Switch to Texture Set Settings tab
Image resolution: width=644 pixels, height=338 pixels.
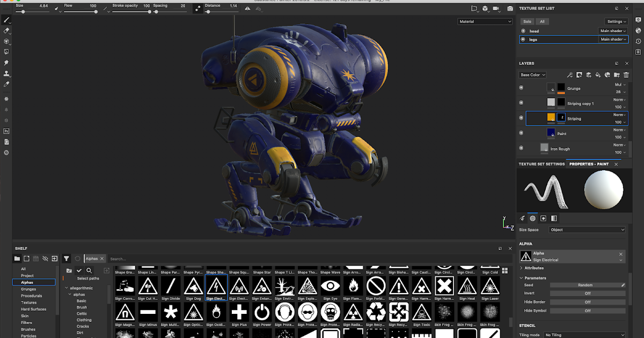pos(540,164)
